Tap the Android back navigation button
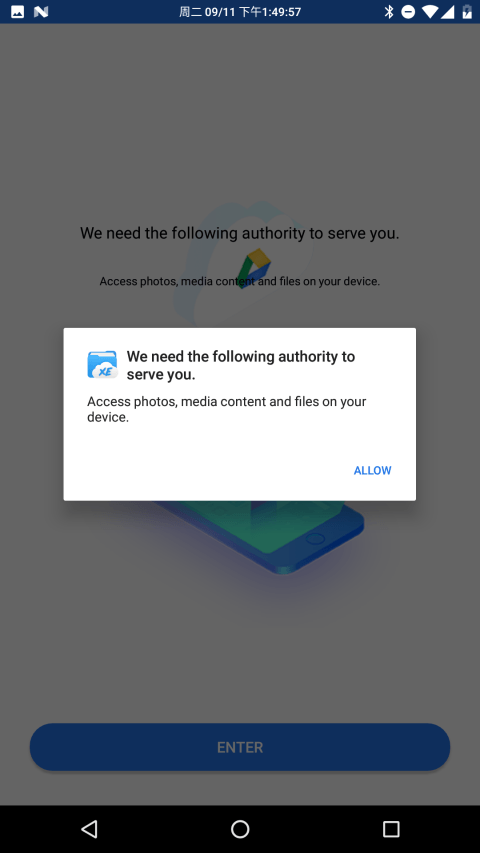 89,829
